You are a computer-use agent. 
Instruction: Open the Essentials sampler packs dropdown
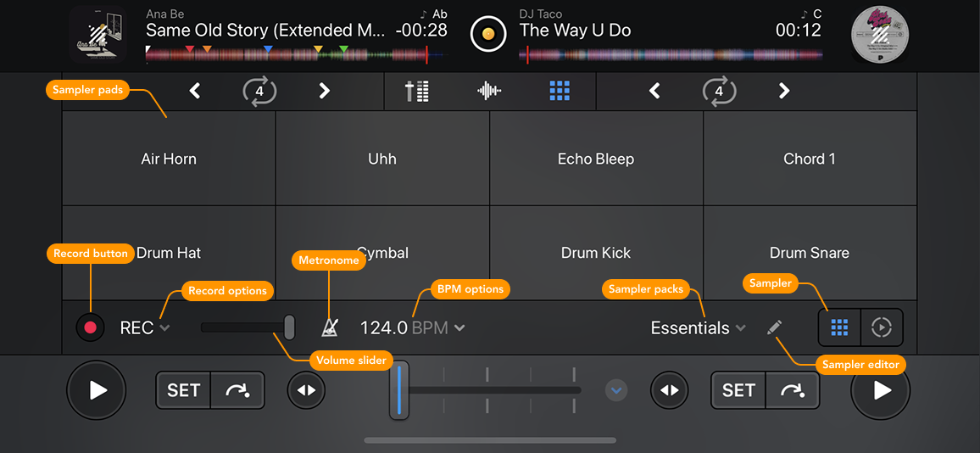[x=699, y=327]
